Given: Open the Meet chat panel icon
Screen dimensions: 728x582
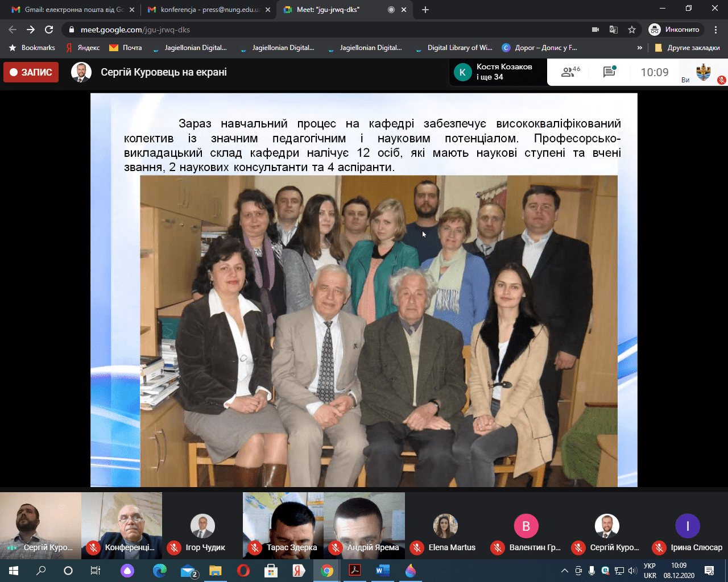Looking at the screenshot, I should pos(609,72).
